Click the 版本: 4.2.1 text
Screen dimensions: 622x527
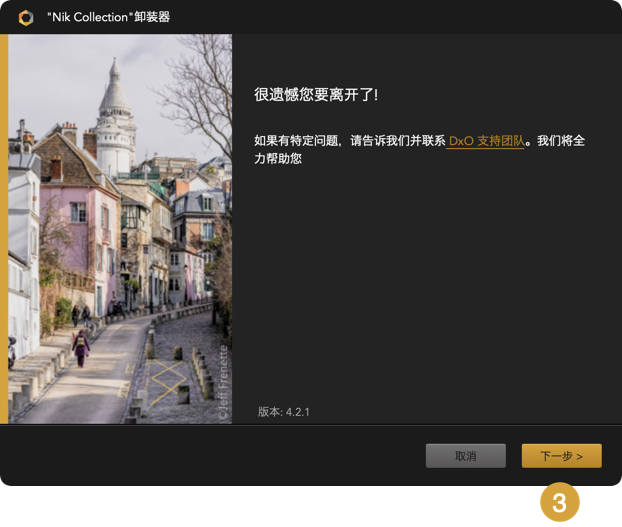point(284,412)
